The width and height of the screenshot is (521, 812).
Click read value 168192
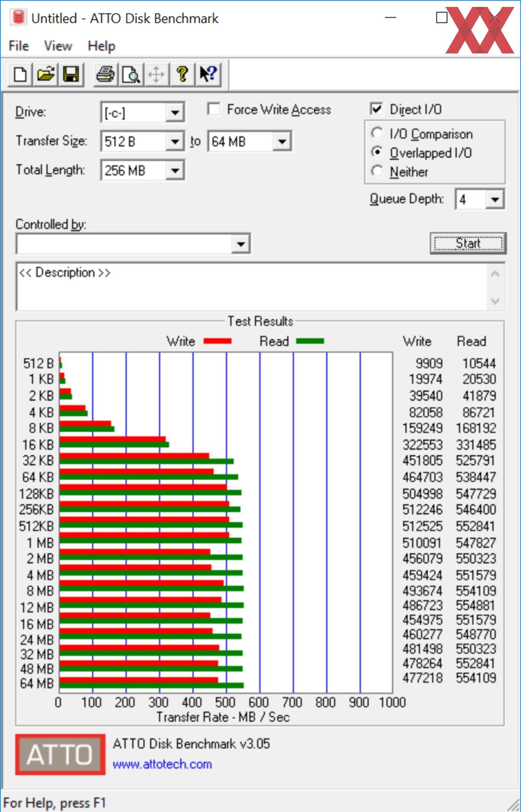pyautogui.click(x=476, y=428)
